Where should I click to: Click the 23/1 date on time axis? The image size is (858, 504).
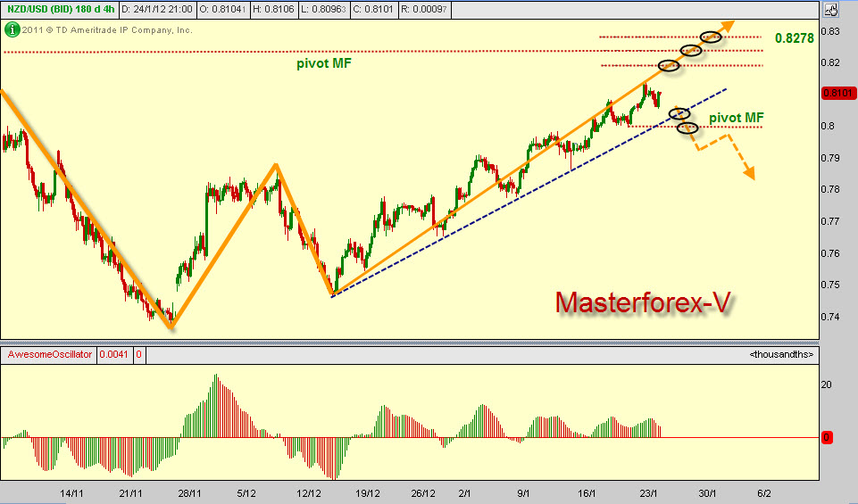coord(650,492)
